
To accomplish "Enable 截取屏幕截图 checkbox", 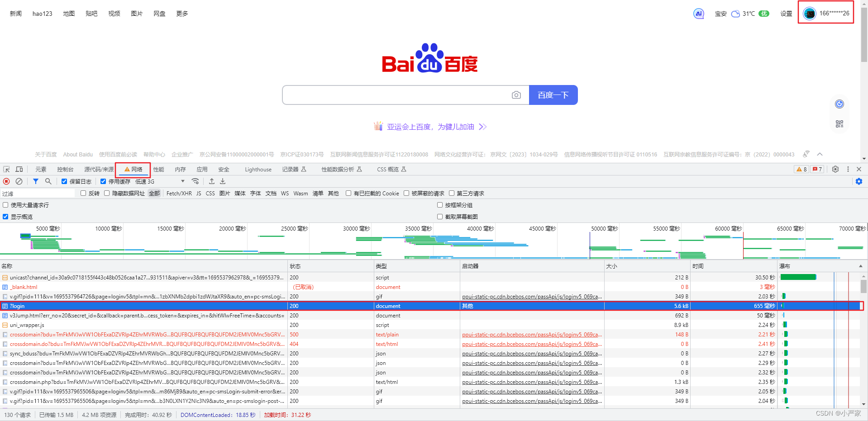I will tap(440, 217).
